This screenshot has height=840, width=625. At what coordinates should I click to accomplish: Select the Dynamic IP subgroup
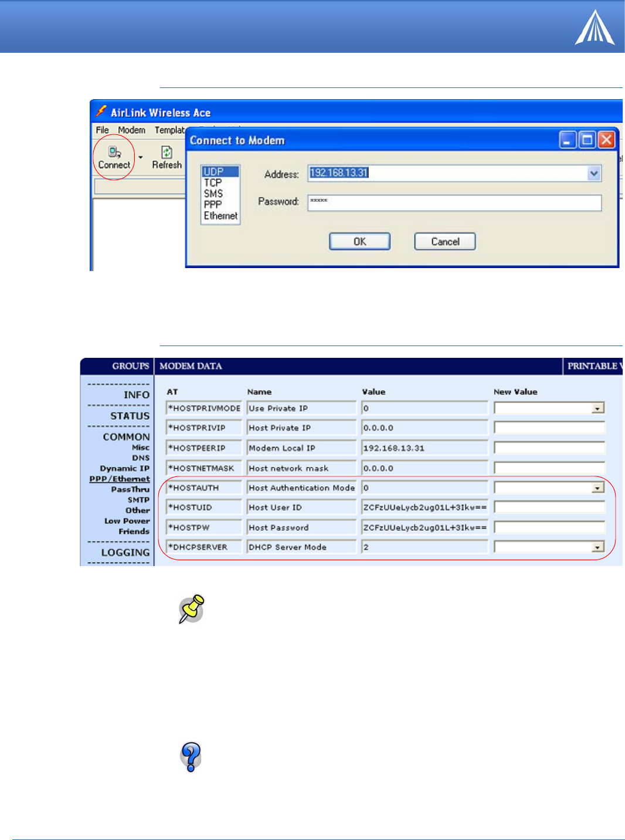pyautogui.click(x=125, y=469)
